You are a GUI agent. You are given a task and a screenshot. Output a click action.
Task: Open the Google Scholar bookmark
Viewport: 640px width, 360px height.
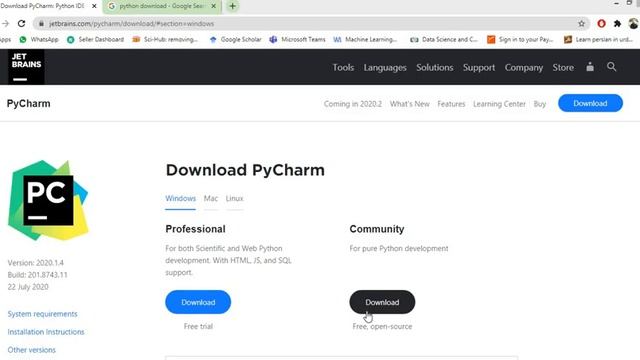point(235,39)
